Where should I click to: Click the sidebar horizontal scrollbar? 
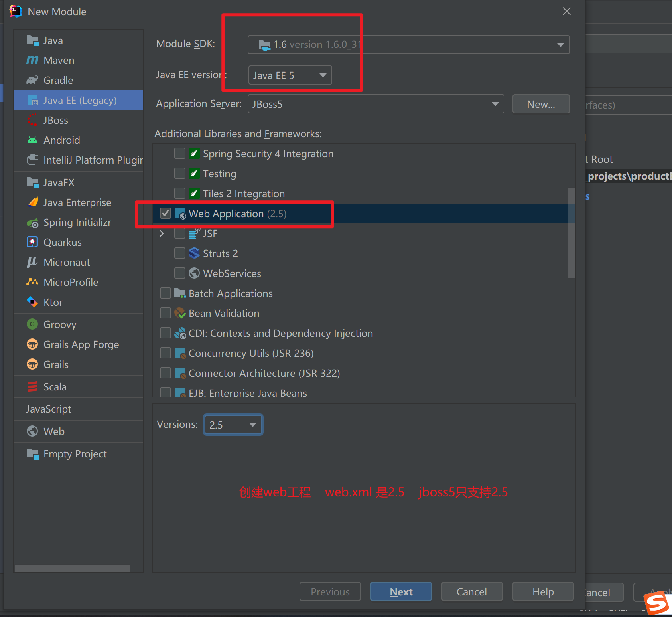(x=72, y=568)
